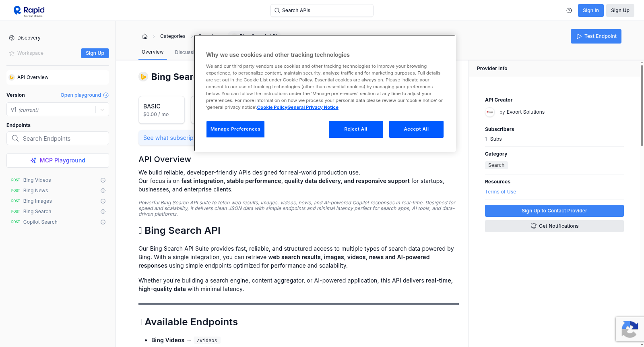The height and width of the screenshot is (347, 644).
Task: Click the Bing logo next to API Overview
Action: [x=12, y=77]
